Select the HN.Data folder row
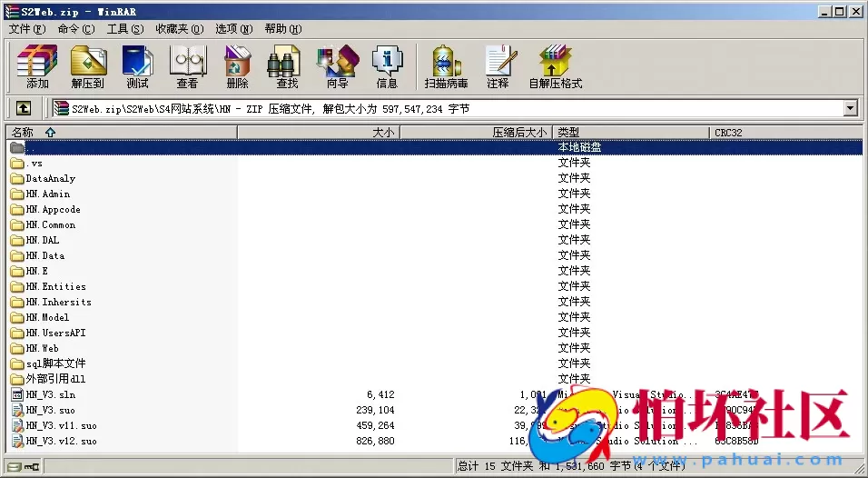 (x=435, y=256)
